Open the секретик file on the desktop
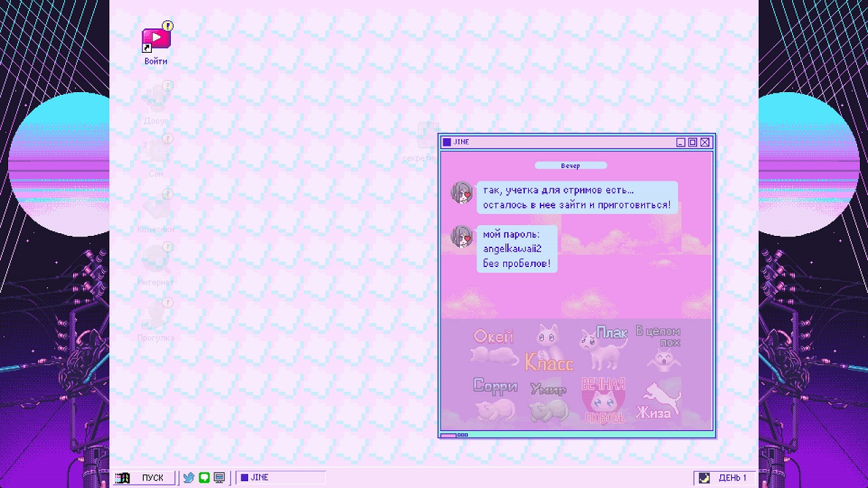The width and height of the screenshot is (868, 488). pyautogui.click(x=429, y=136)
